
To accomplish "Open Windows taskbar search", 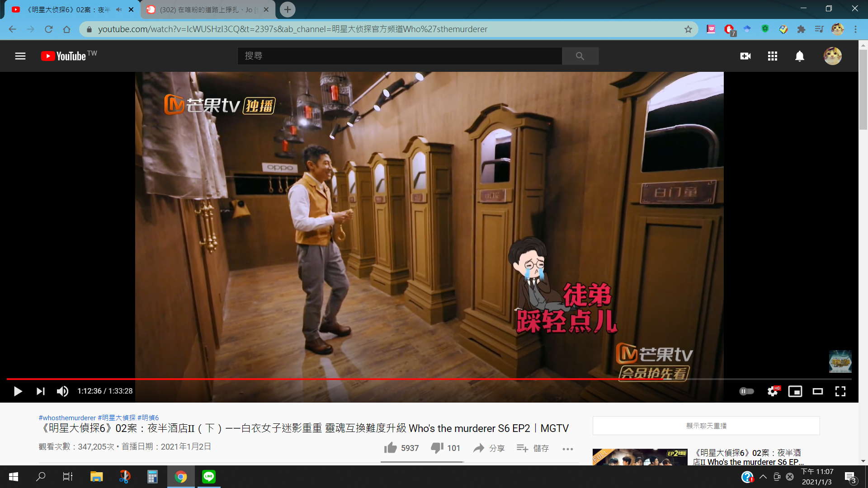I will tap(41, 477).
